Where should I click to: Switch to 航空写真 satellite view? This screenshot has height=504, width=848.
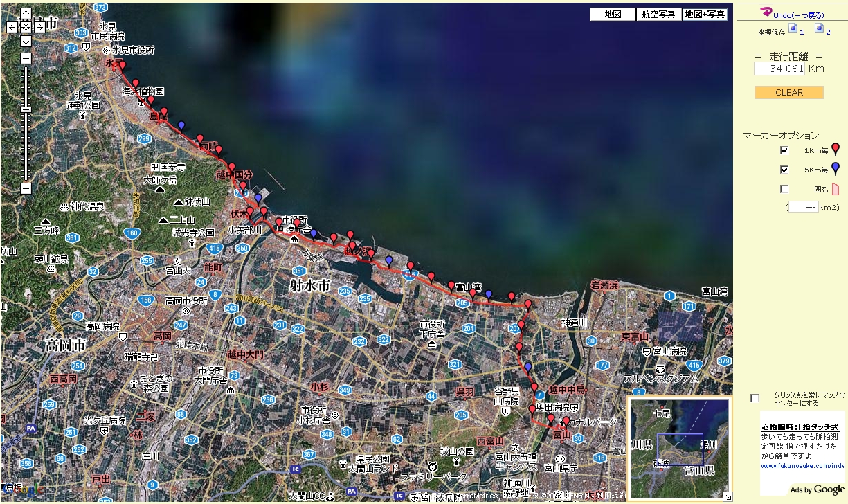658,15
